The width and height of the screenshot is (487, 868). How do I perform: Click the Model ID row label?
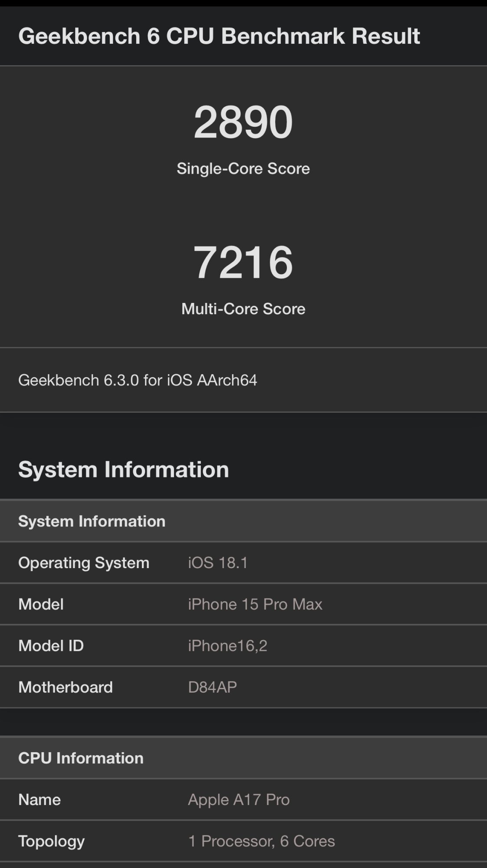51,645
